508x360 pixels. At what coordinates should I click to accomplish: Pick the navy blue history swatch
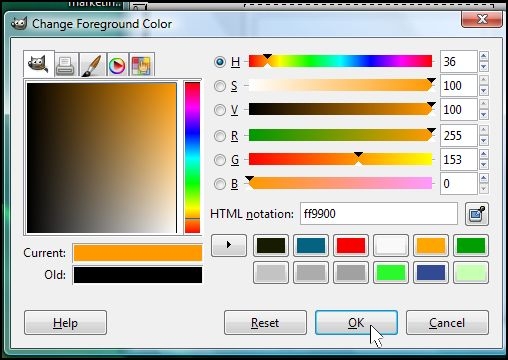coord(431,273)
